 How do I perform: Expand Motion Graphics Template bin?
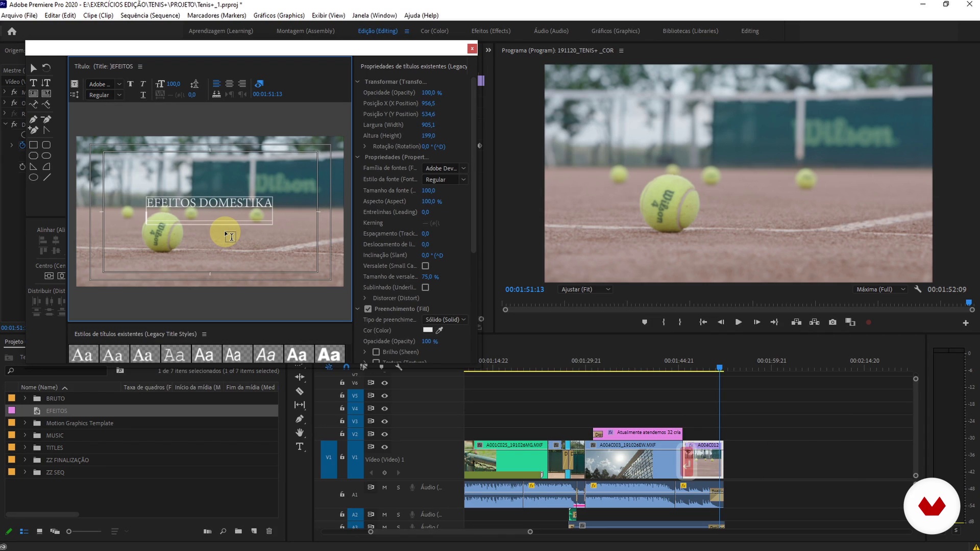pos(25,423)
